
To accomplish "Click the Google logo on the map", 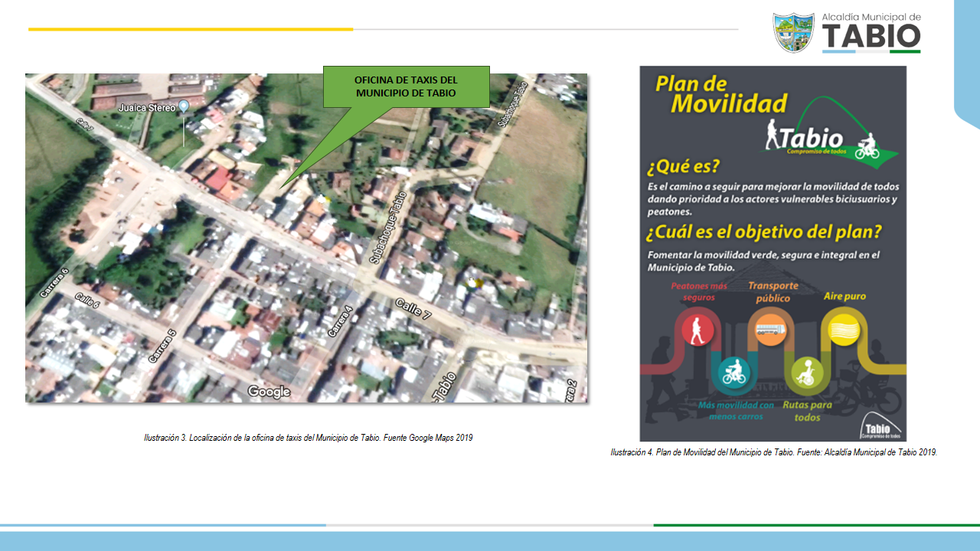I will pos(269,392).
